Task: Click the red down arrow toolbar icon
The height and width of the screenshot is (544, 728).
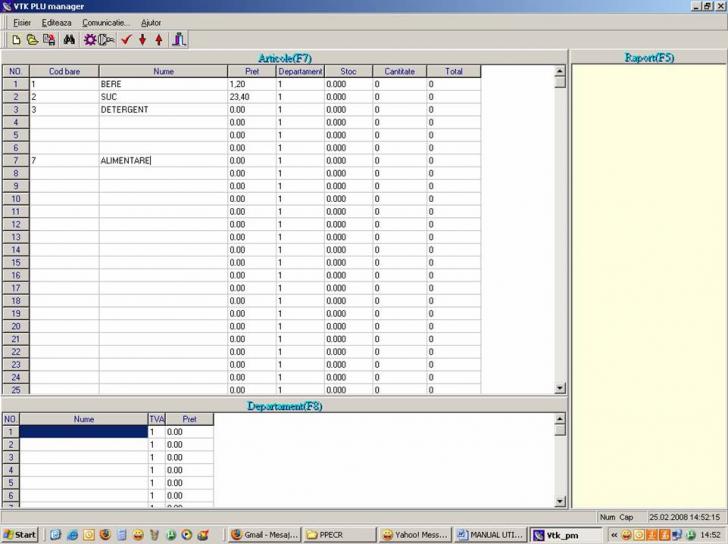Action: pos(142,40)
